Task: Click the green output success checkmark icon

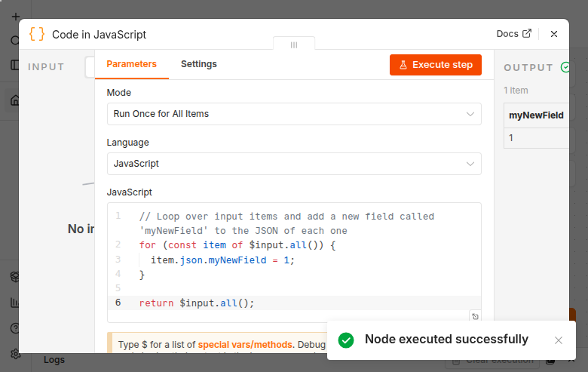Action: (x=565, y=67)
